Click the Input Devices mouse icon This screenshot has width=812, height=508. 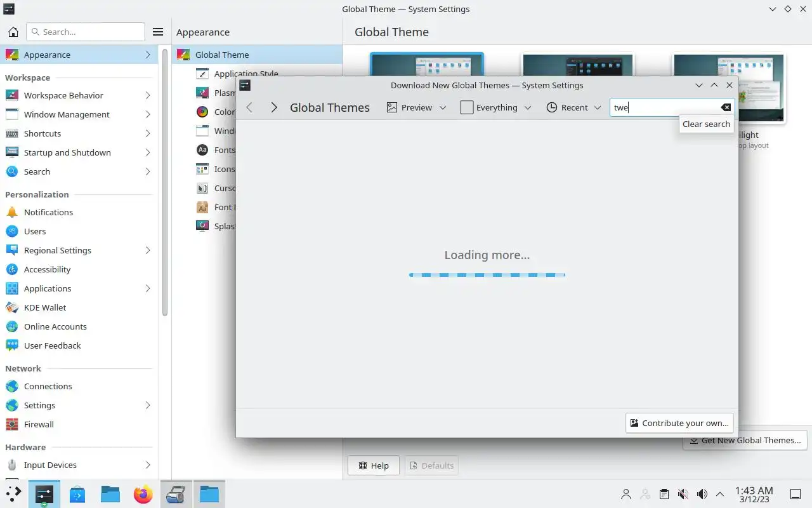(x=12, y=465)
